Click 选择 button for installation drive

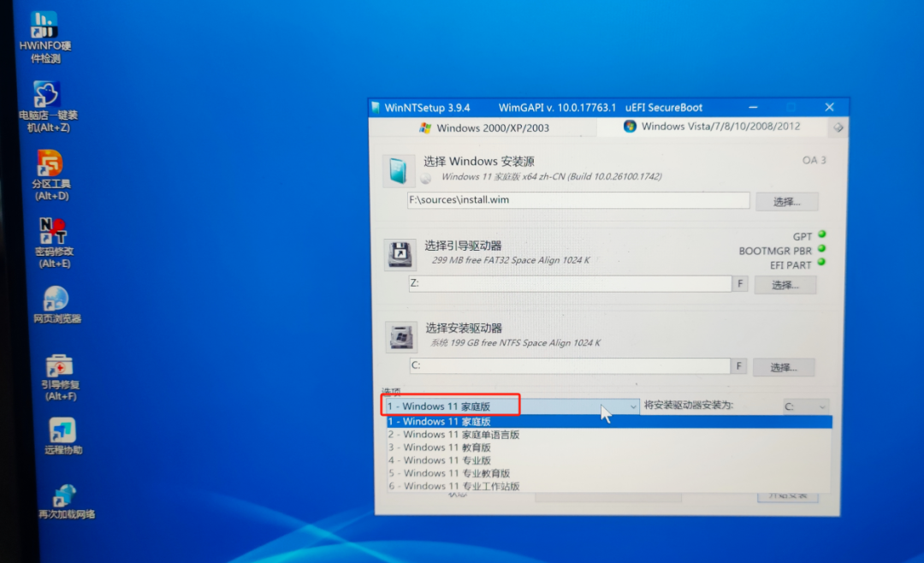coord(783,367)
